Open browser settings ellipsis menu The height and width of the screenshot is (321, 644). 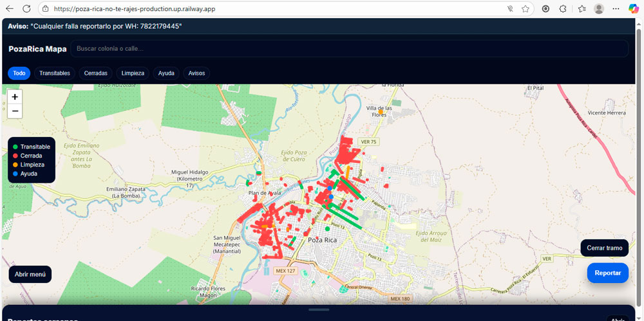[616, 9]
